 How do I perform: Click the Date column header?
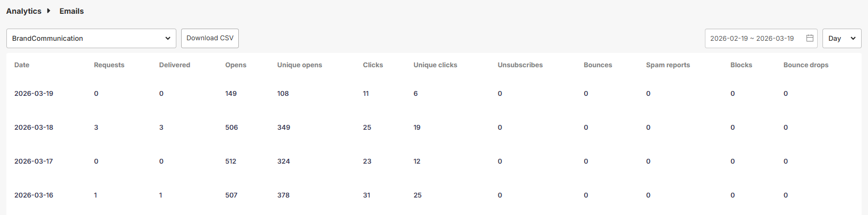pos(22,65)
